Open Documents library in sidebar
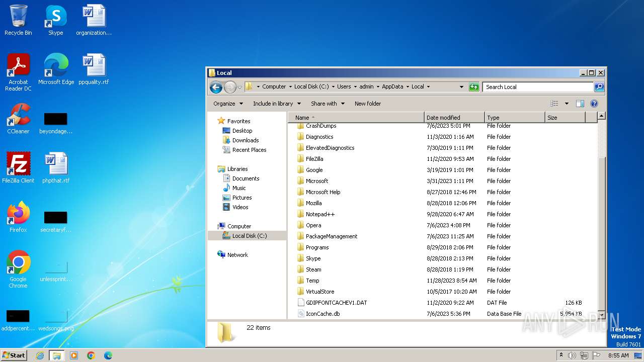The height and width of the screenshot is (362, 644). (246, 178)
